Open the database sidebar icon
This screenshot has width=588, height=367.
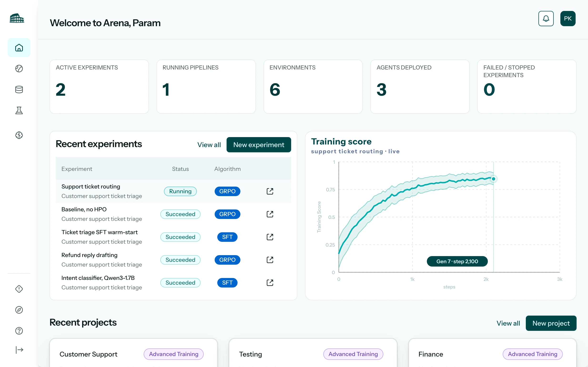pyautogui.click(x=19, y=89)
